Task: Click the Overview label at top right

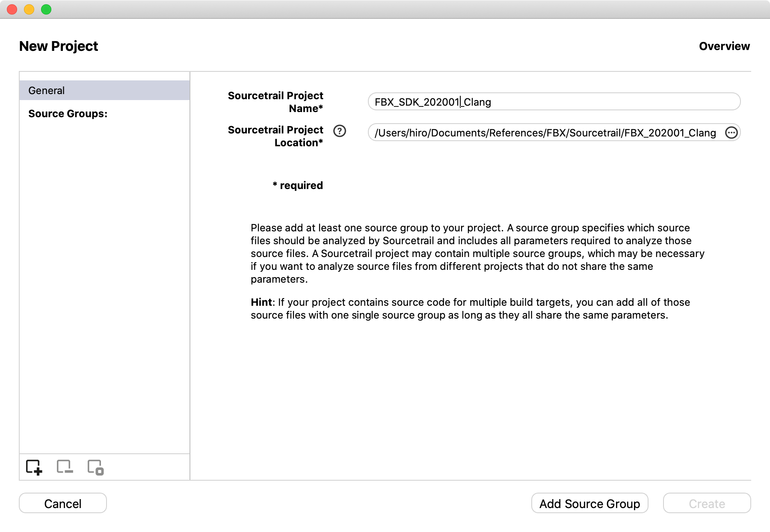Action: pyautogui.click(x=724, y=46)
